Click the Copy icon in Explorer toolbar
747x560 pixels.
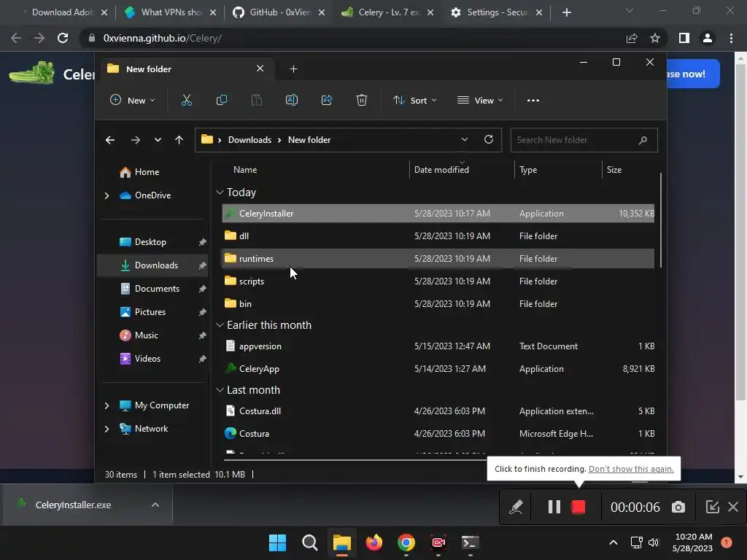(x=222, y=101)
